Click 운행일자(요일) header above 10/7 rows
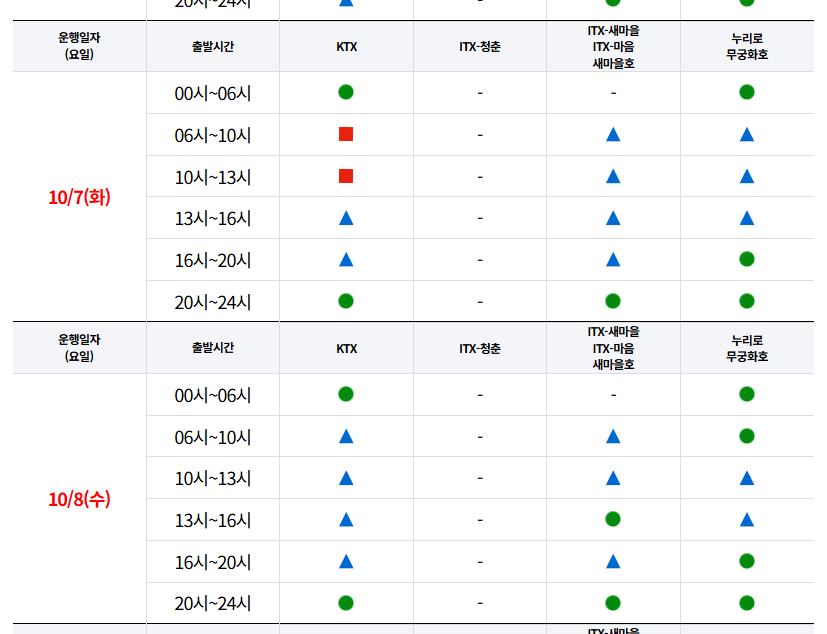The height and width of the screenshot is (634, 827). [x=79, y=46]
